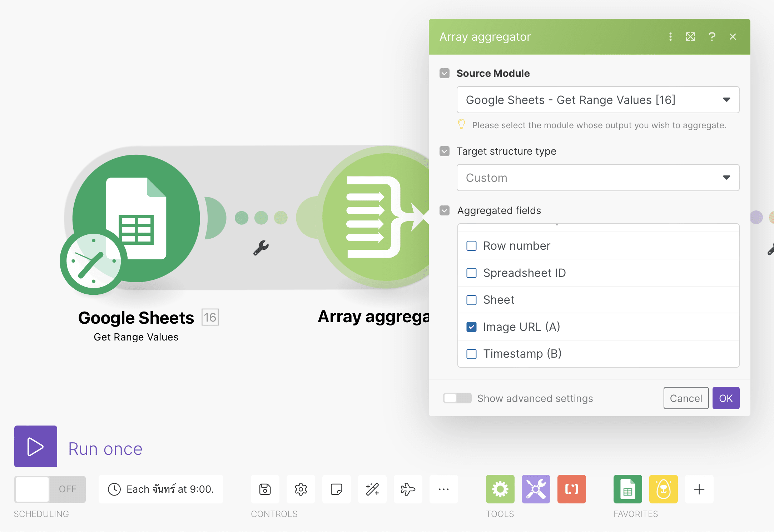774x532 pixels.
Task: Select the Google Sheets favorite app icon
Action: coord(627,489)
